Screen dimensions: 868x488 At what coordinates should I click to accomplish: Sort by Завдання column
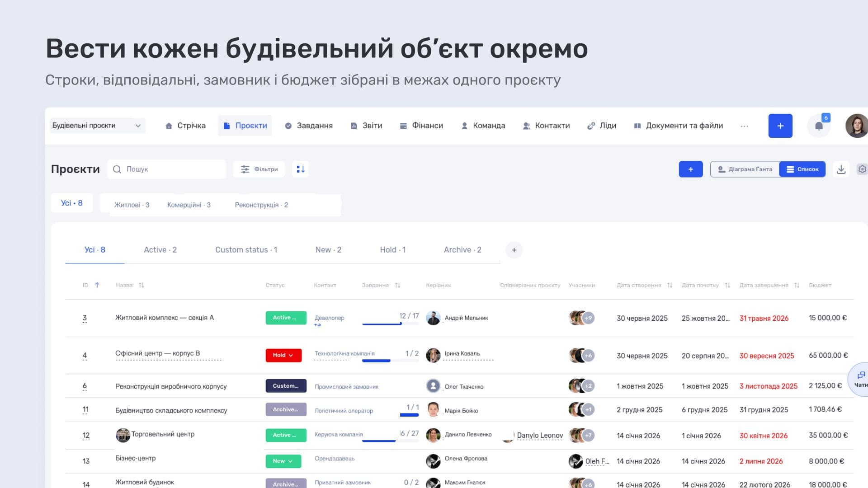pos(397,285)
